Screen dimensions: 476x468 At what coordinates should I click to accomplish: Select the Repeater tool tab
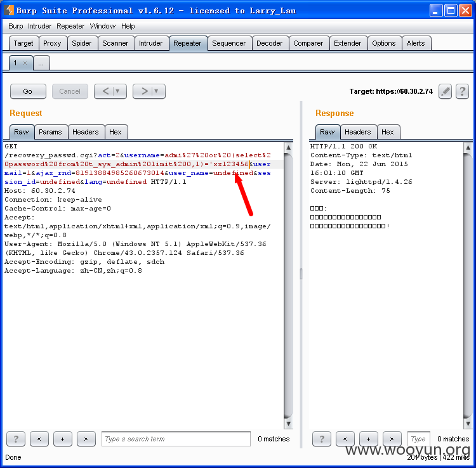(188, 43)
